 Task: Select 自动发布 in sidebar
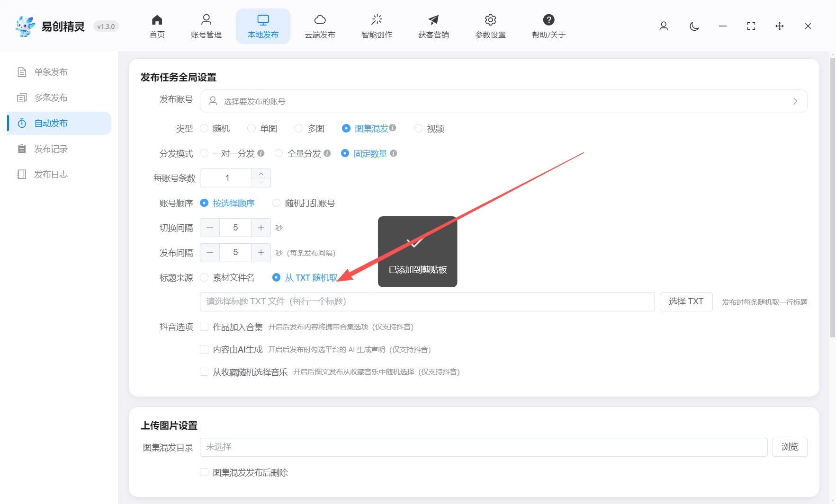click(x=59, y=123)
